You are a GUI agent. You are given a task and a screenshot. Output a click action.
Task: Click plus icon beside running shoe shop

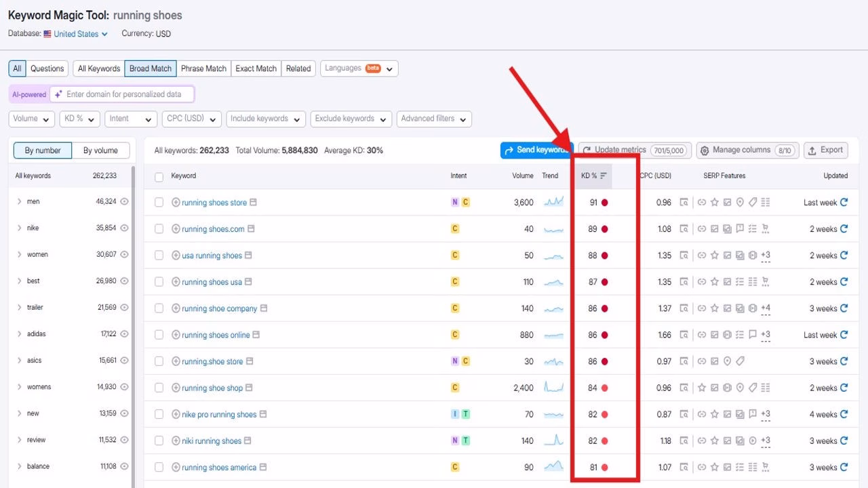(176, 388)
